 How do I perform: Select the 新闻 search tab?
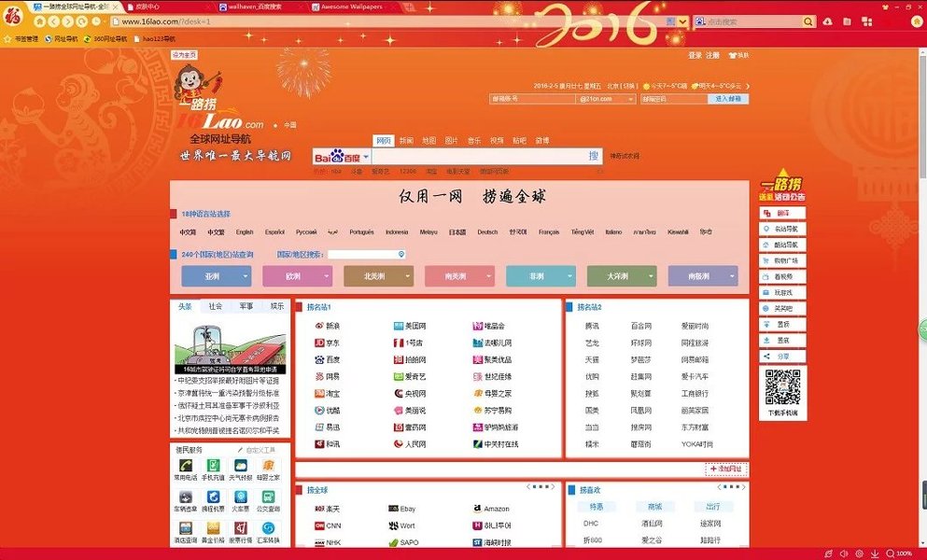[406, 141]
